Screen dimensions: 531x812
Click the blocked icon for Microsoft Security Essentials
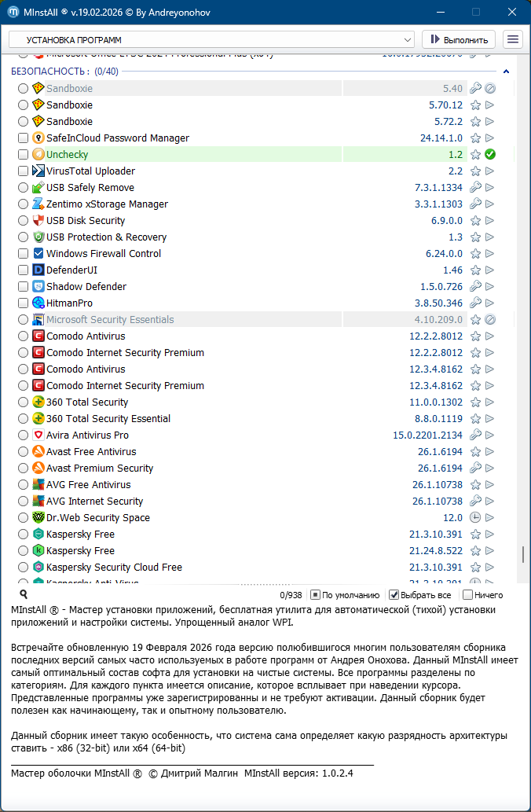click(490, 320)
